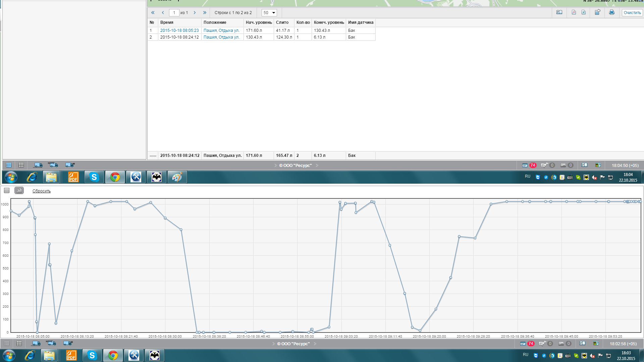The height and width of the screenshot is (362, 644).
Task: Switch chart panel to table view
Action: (7, 191)
